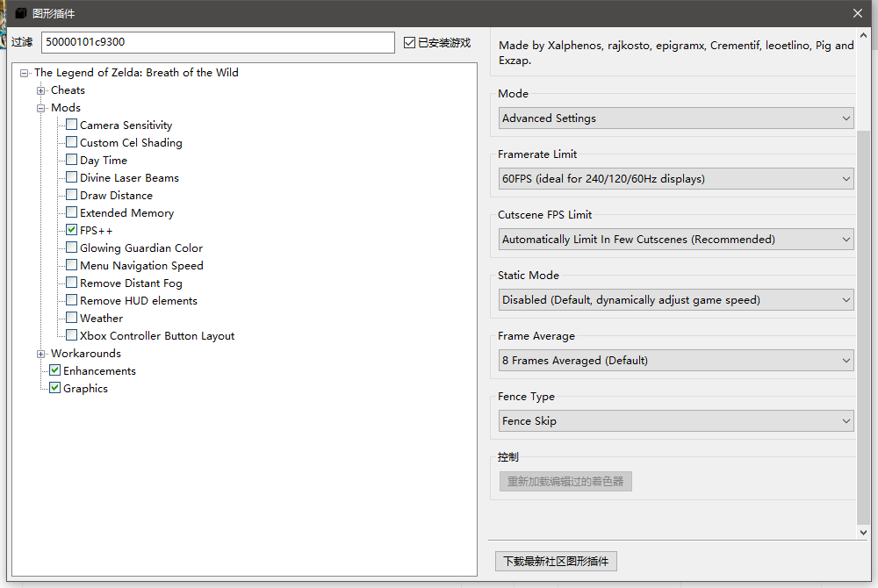The width and height of the screenshot is (878, 588).
Task: Select the Weather mod tree item
Action: [x=101, y=318]
